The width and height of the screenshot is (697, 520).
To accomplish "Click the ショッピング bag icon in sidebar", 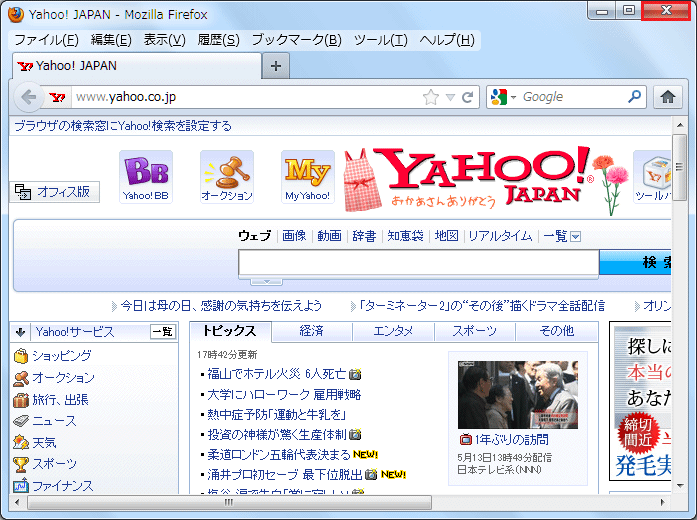I will [x=21, y=356].
